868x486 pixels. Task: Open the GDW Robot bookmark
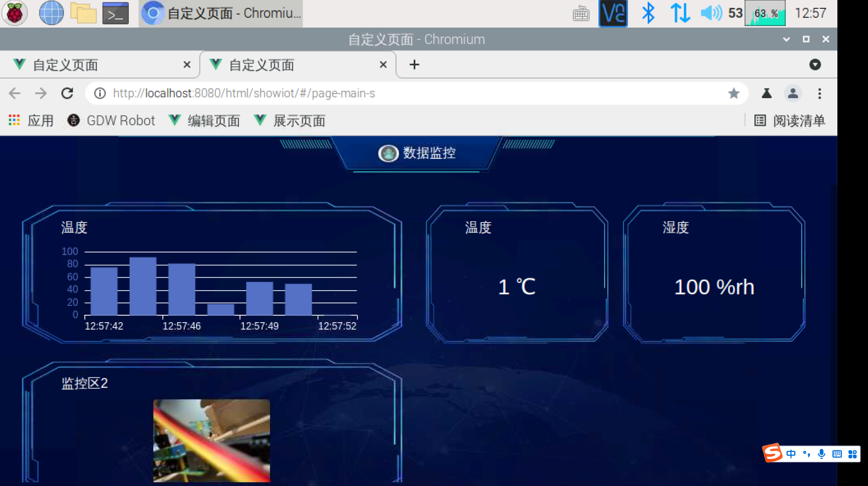[111, 121]
